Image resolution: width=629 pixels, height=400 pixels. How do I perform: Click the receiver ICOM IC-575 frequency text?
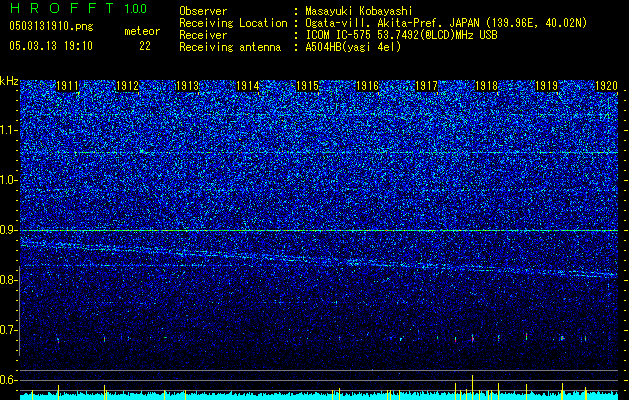(401, 35)
